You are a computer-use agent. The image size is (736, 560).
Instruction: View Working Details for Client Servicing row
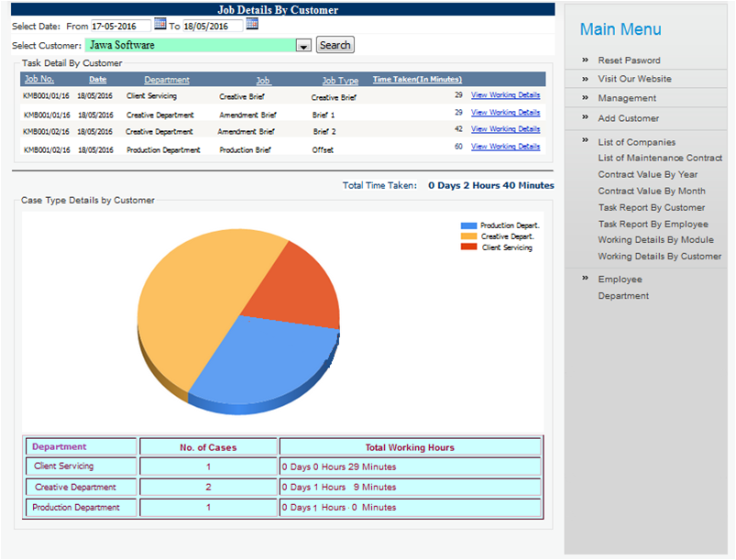506,94
